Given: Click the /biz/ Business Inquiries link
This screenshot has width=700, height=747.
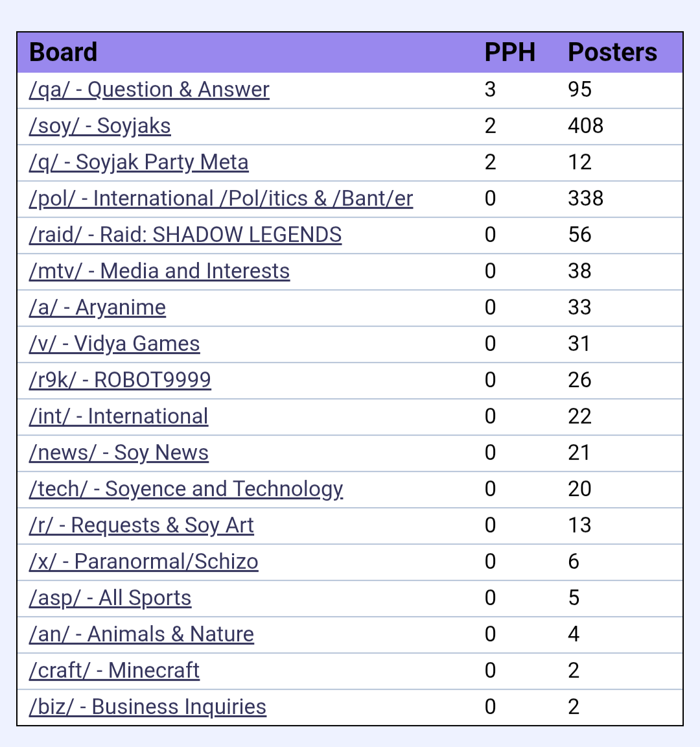Looking at the screenshot, I should coord(148,707).
